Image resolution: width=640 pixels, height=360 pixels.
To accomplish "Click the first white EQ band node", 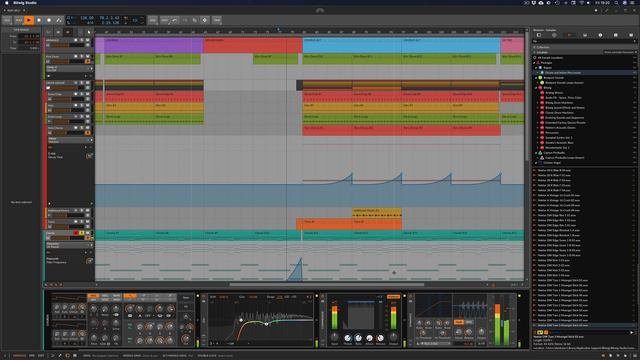I will point(241,320).
